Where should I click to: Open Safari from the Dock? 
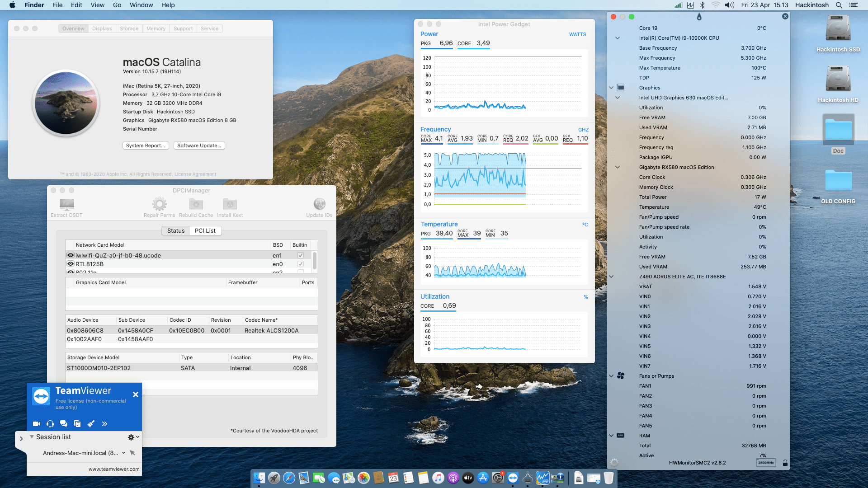point(289,478)
